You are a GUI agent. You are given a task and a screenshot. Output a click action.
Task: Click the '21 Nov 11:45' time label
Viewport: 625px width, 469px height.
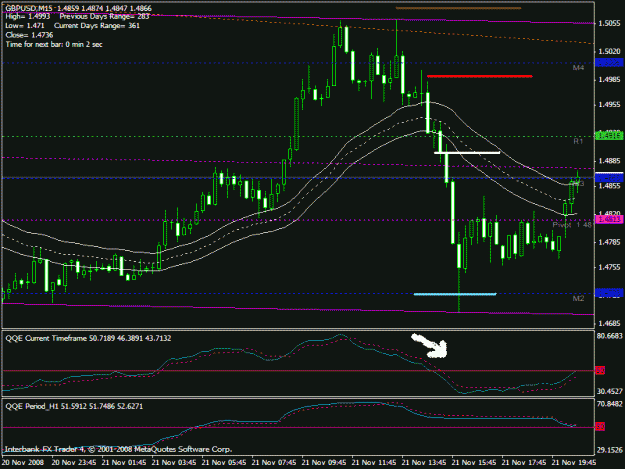coord(374,463)
